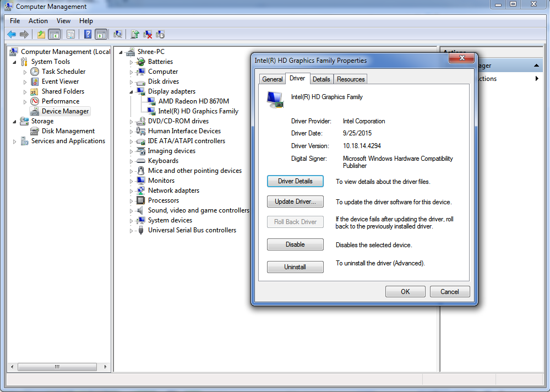Click the console tree horizontal scrollbar thumb

click(x=57, y=367)
